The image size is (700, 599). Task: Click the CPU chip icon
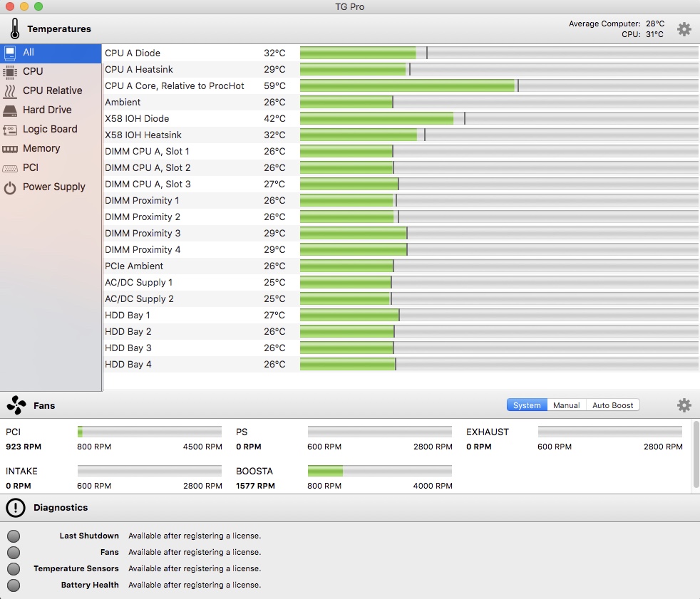(10, 72)
